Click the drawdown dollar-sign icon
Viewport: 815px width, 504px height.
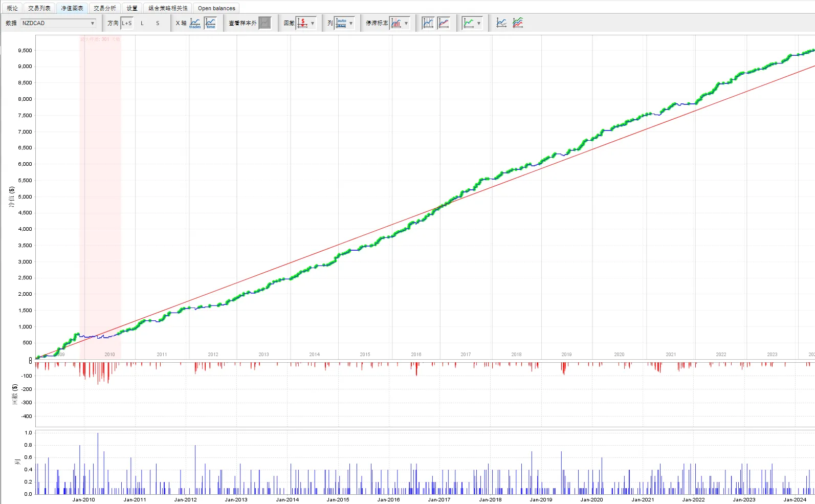(302, 23)
